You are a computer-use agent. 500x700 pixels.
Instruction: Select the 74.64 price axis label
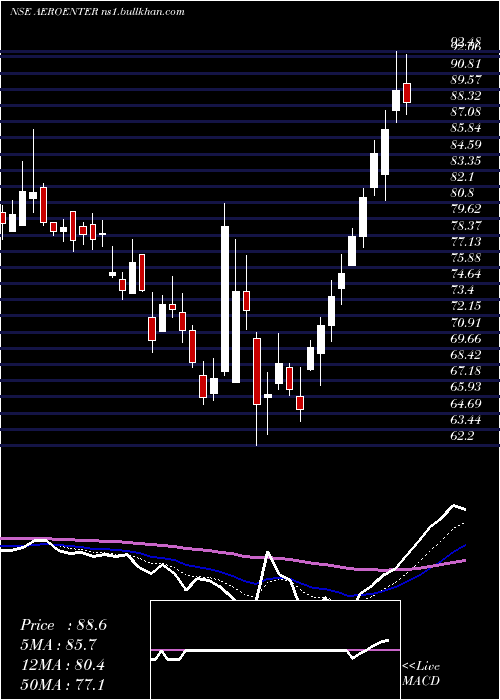click(466, 274)
